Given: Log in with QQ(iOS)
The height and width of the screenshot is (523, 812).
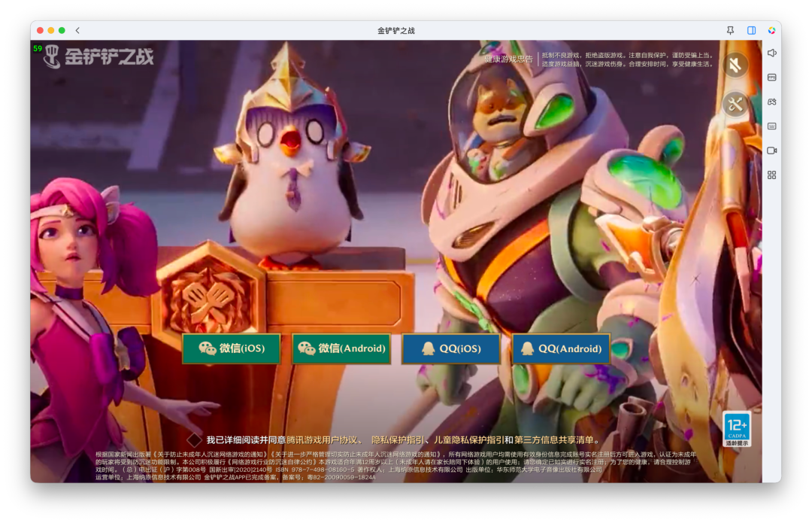Looking at the screenshot, I should (x=451, y=348).
